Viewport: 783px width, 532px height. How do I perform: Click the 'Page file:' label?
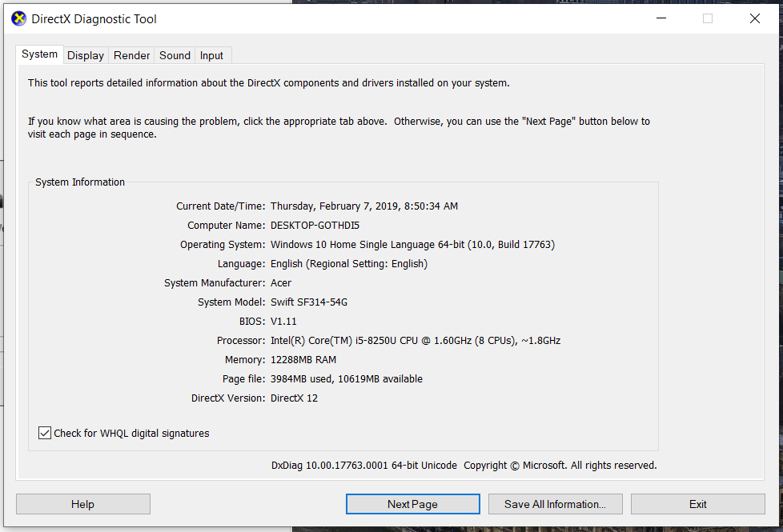point(243,379)
